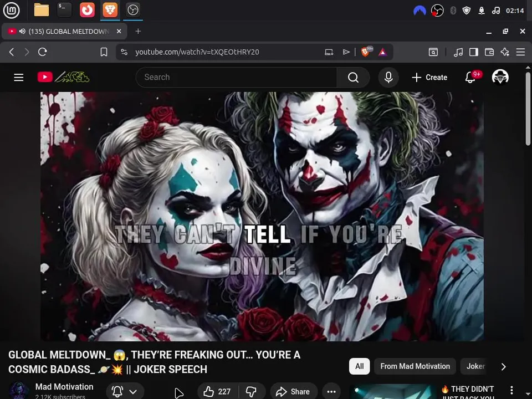
Task: Open Brave Rewards triangle icon
Action: 383,52
